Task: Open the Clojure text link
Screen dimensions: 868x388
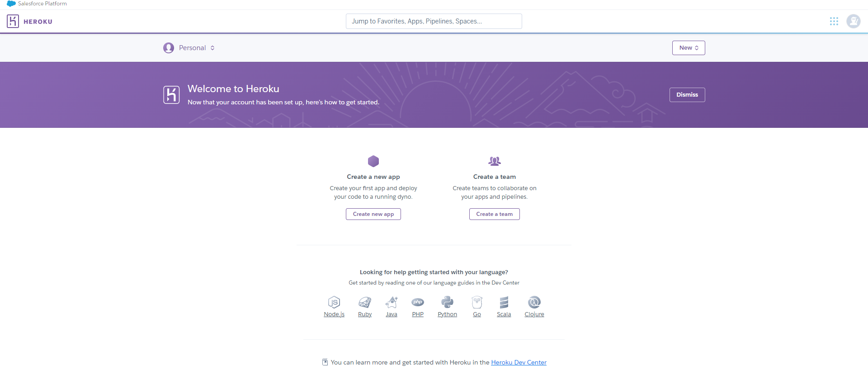Action: click(534, 314)
